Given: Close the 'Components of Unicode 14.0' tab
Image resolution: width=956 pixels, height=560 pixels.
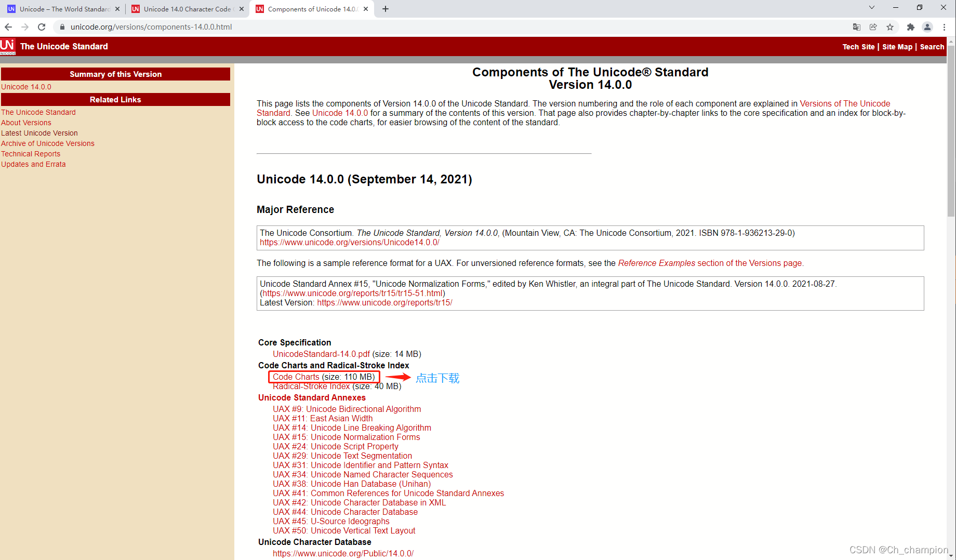Looking at the screenshot, I should coord(366,9).
